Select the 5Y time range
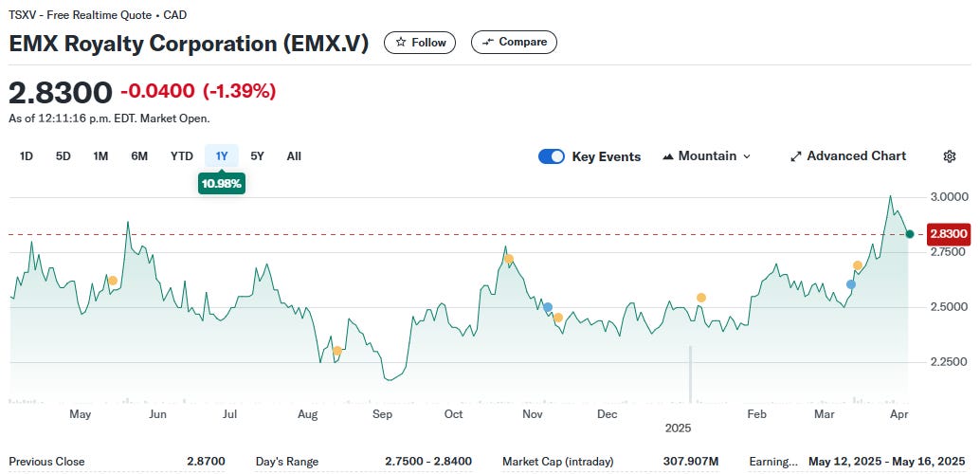This screenshot has height=474, width=980. point(257,156)
